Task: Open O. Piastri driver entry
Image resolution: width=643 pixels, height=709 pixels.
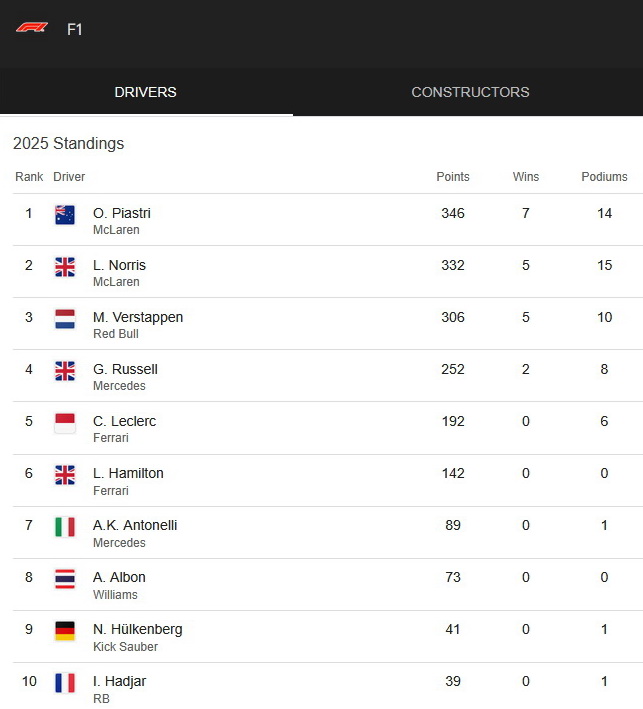Action: point(122,213)
